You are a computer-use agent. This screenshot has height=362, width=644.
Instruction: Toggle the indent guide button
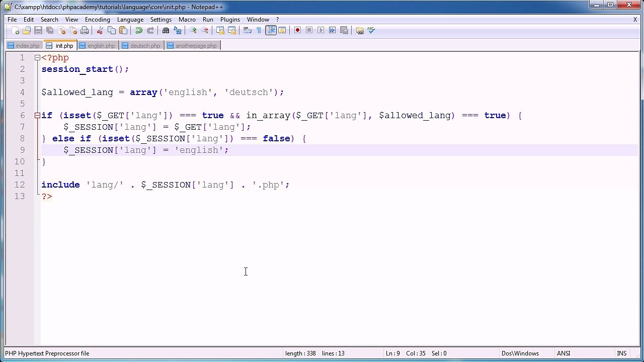point(271,31)
